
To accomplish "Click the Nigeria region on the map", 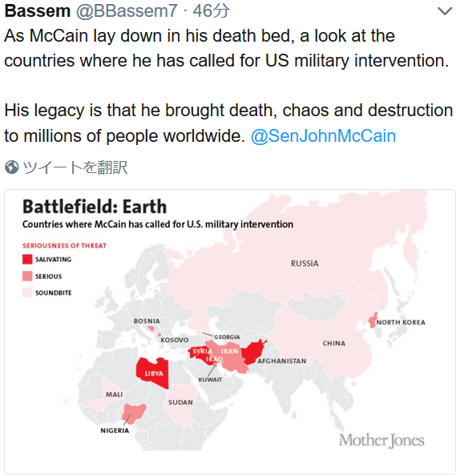I will [x=133, y=413].
